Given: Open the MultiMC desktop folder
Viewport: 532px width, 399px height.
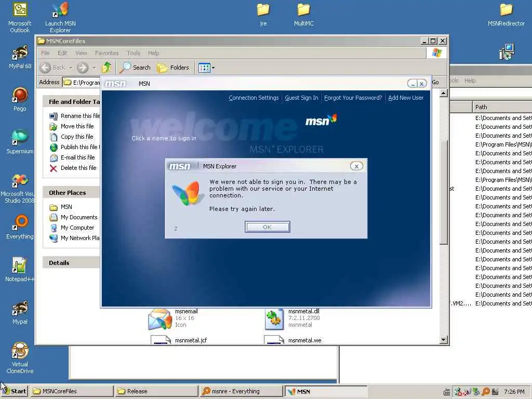Looking at the screenshot, I should click(303, 14).
